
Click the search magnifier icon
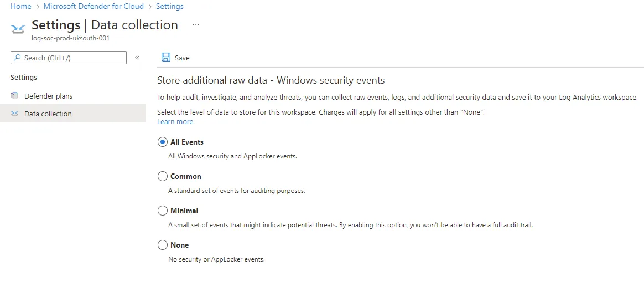pyautogui.click(x=17, y=58)
